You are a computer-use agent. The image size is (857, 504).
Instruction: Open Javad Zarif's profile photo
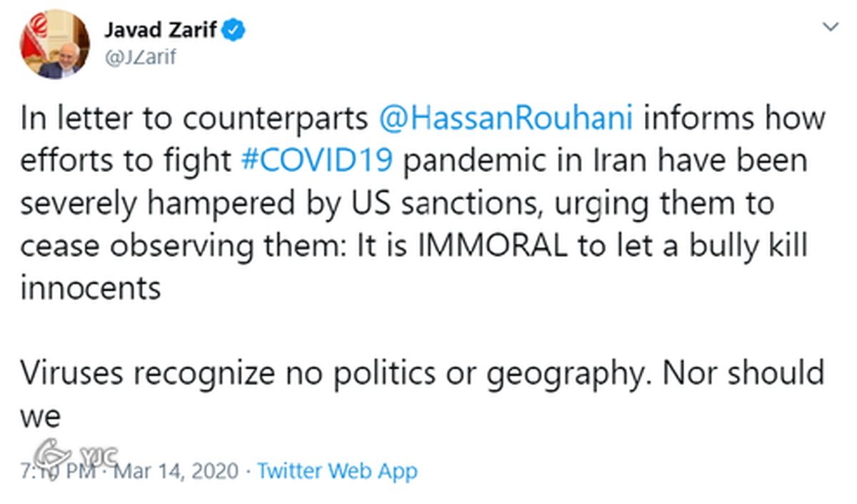pos(54,44)
